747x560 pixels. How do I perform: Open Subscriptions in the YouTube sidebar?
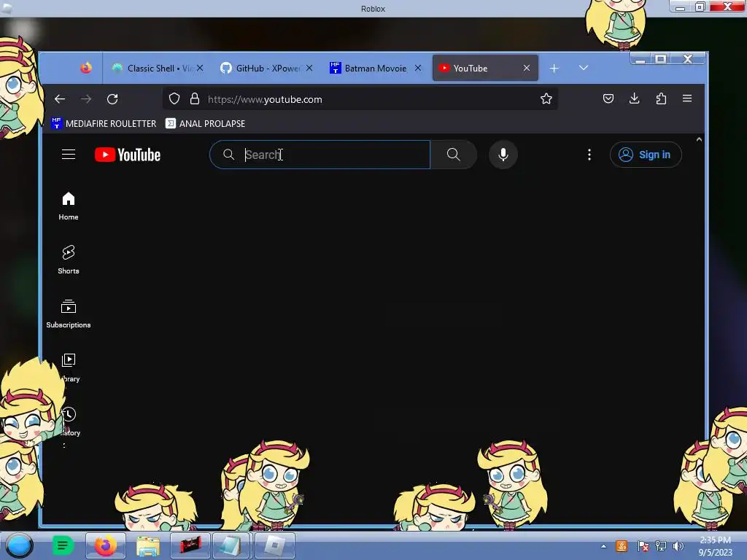click(x=69, y=314)
